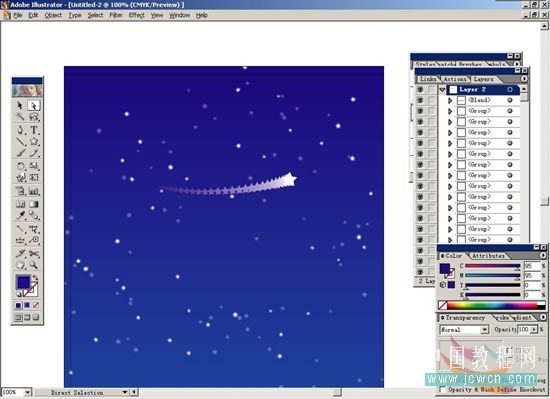The width and height of the screenshot is (550, 399).
Task: Toggle lock box of Blend sublayer
Action: pos(432,101)
